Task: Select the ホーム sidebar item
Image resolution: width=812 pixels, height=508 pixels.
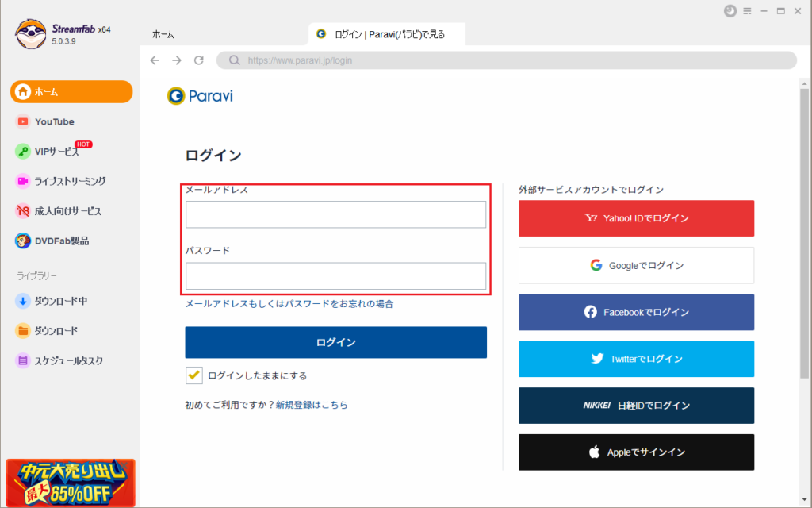Action: pos(71,92)
